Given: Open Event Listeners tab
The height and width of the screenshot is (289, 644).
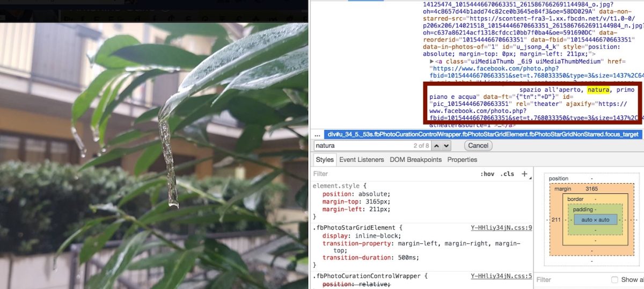Looking at the screenshot, I should (x=361, y=160).
